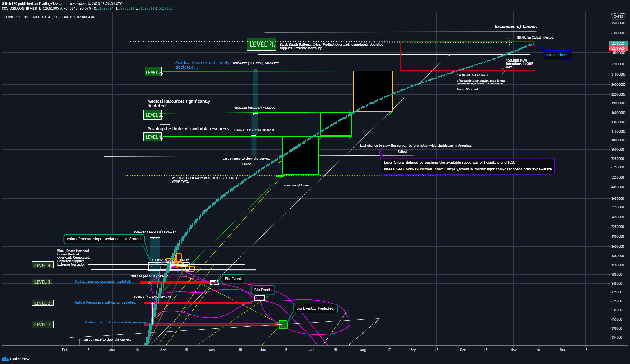The image size is (630, 364).
Task: Select the white 'Black Death National Crisis' text near 1160000
Action: pos(74,258)
